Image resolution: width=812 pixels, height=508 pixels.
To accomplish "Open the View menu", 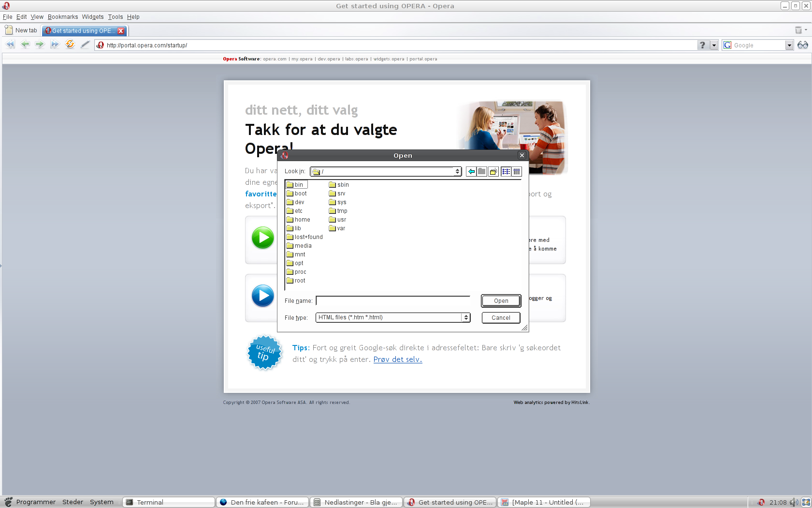I will click(37, 16).
